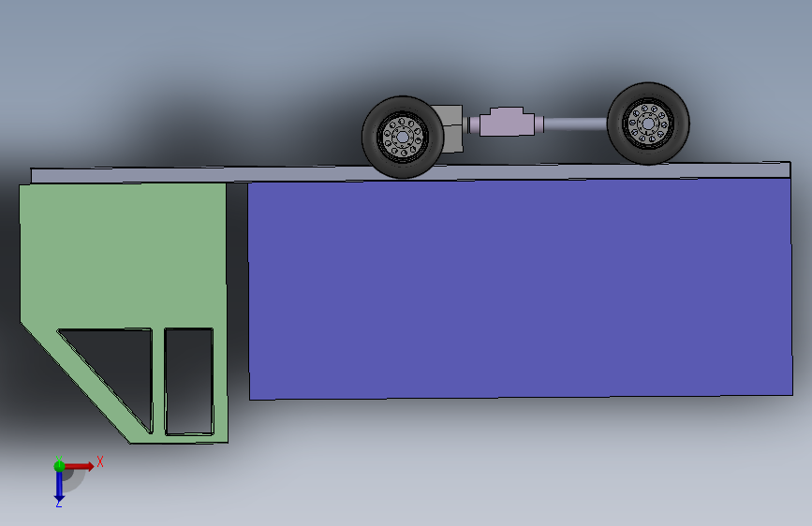Pick the left wheel's bolted hub rim
This screenshot has width=812, height=526.
(403, 137)
